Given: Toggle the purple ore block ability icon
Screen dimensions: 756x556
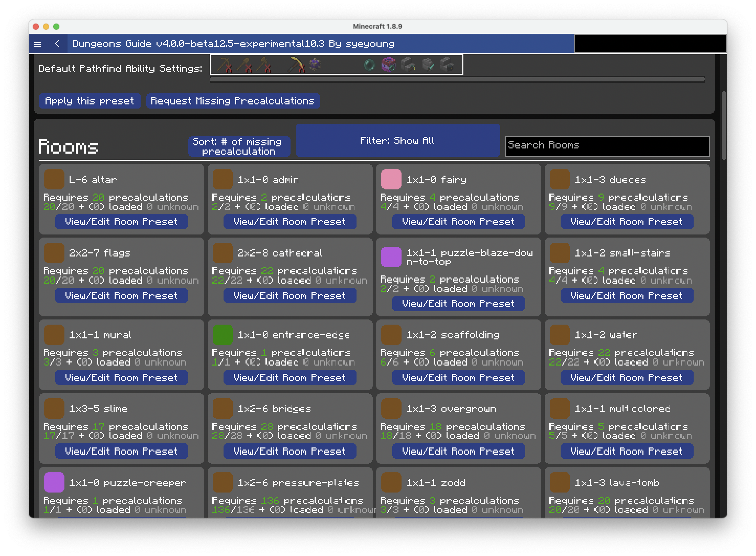Looking at the screenshot, I should point(315,64).
